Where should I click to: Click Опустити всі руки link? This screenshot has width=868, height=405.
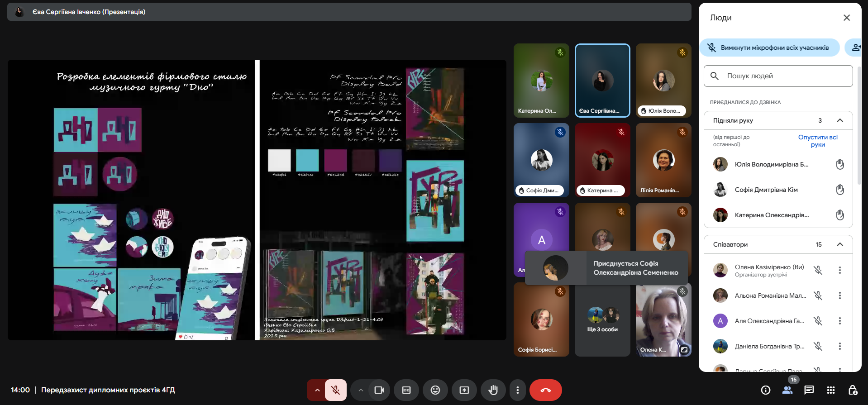coord(817,141)
